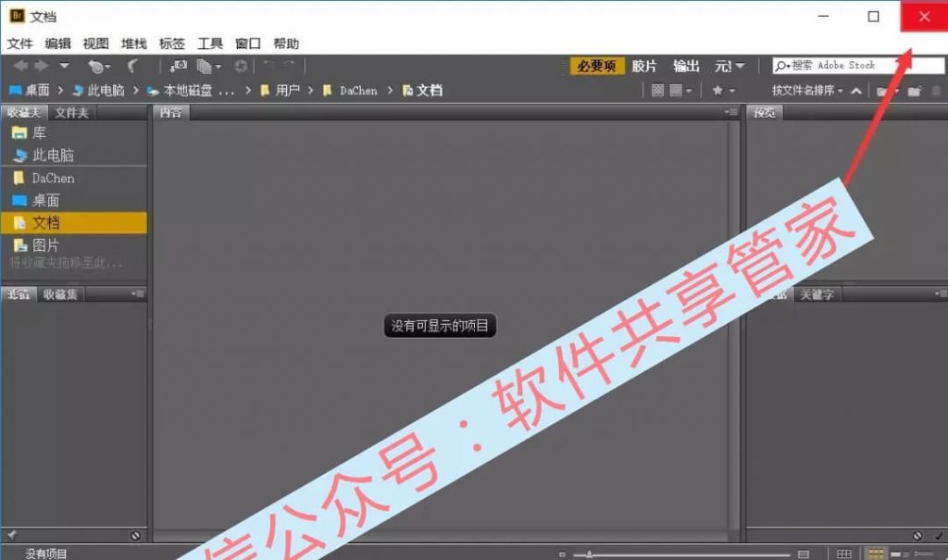Open 视图 menu

(x=95, y=44)
